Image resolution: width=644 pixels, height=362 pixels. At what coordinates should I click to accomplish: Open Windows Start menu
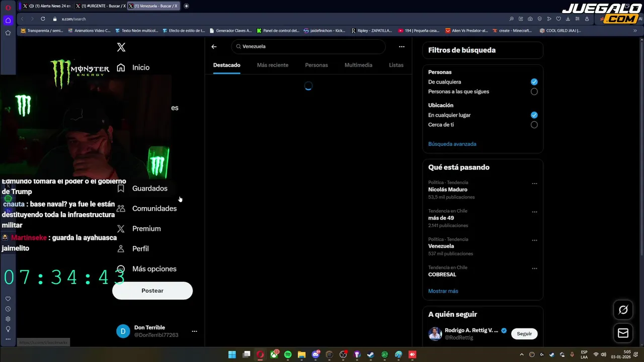pos(232,354)
